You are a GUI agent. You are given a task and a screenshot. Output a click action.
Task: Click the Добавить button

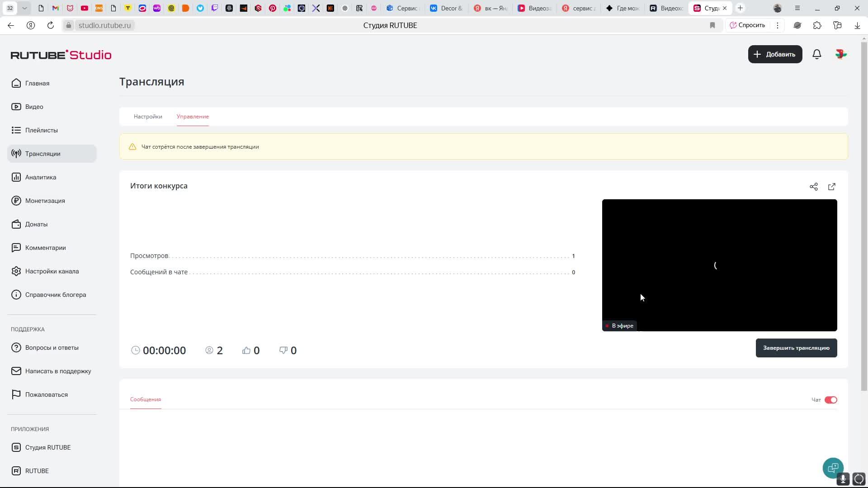[775, 54]
